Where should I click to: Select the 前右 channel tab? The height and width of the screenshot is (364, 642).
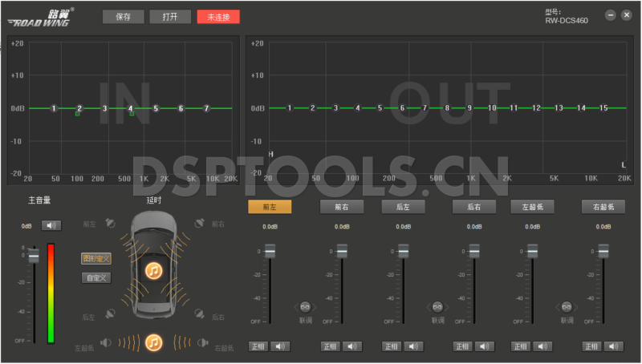point(342,207)
